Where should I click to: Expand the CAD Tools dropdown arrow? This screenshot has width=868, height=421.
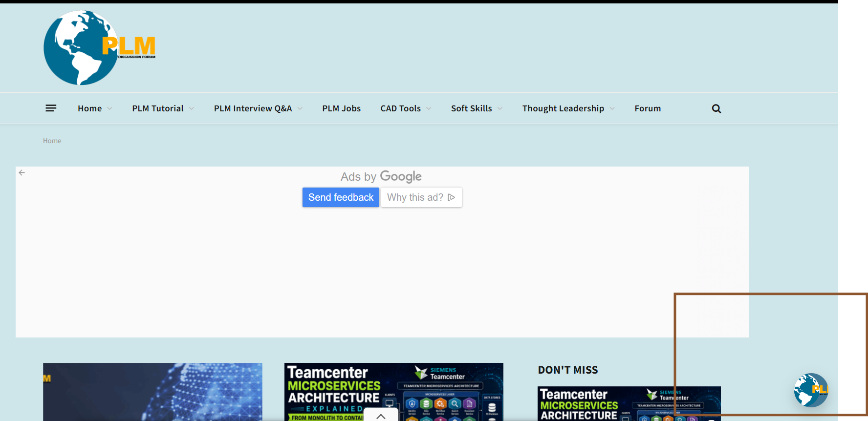tap(429, 108)
